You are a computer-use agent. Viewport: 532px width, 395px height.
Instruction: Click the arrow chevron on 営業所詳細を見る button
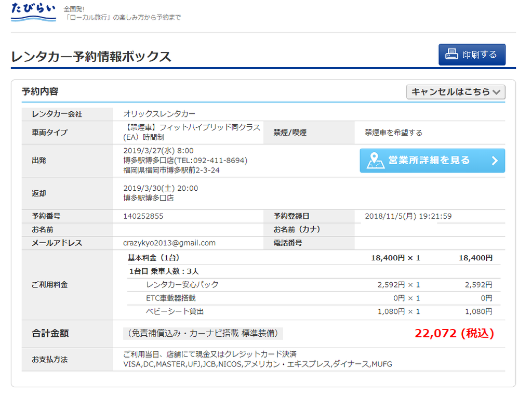495,161
